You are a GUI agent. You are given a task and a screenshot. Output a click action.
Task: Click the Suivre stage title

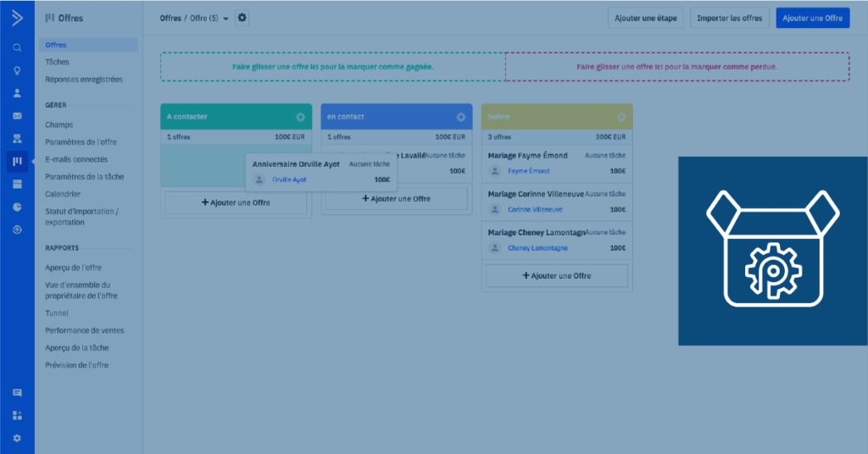point(498,117)
